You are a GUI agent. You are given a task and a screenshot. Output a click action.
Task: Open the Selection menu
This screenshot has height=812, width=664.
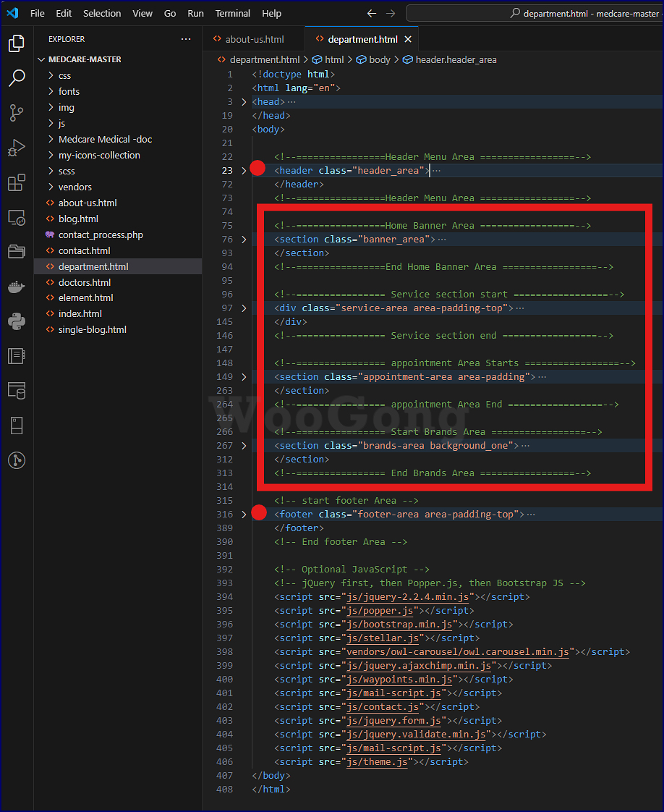pos(102,14)
